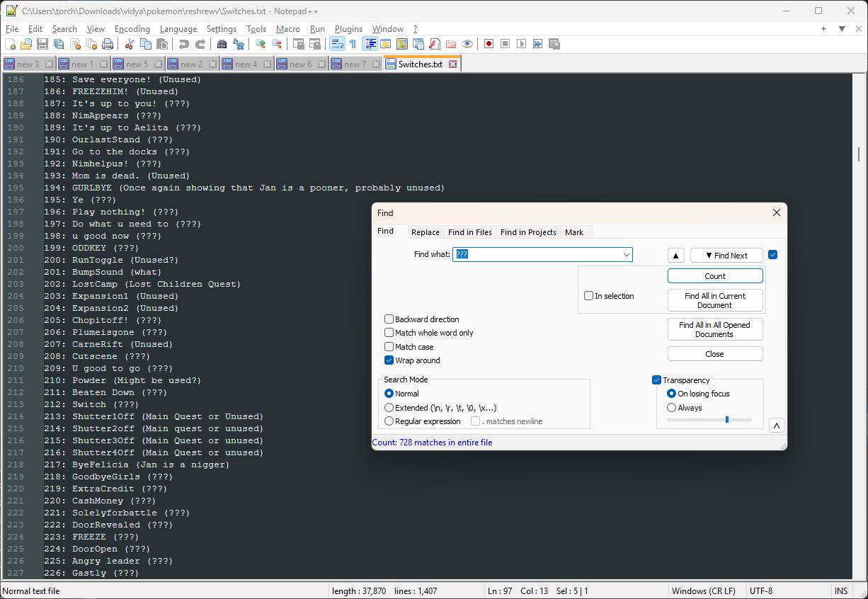The width and height of the screenshot is (868, 599).
Task: Select the Extended search mode radio
Action: tap(389, 408)
